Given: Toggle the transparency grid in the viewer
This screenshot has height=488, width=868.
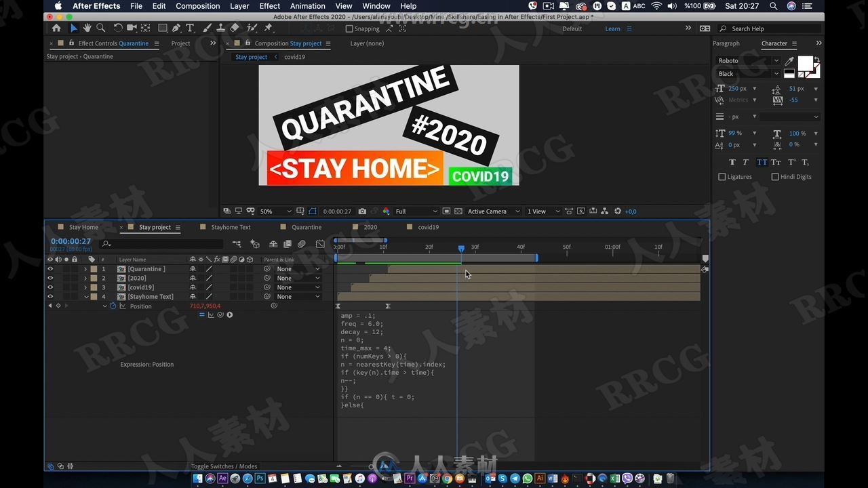Looking at the screenshot, I should [458, 211].
